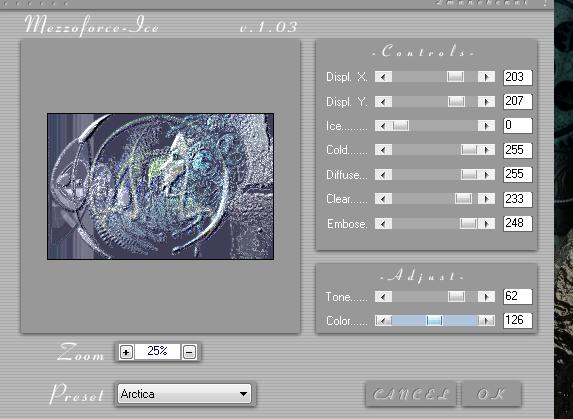Zoom out with the minus button

[189, 352]
